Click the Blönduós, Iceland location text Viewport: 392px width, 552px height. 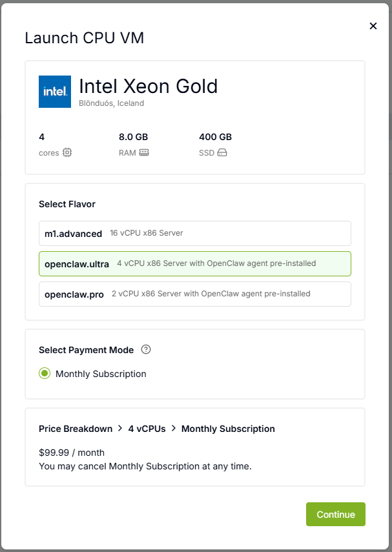click(111, 103)
